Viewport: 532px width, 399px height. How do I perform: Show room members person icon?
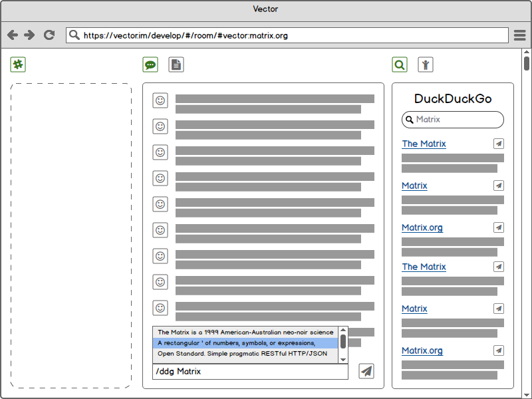[426, 65]
